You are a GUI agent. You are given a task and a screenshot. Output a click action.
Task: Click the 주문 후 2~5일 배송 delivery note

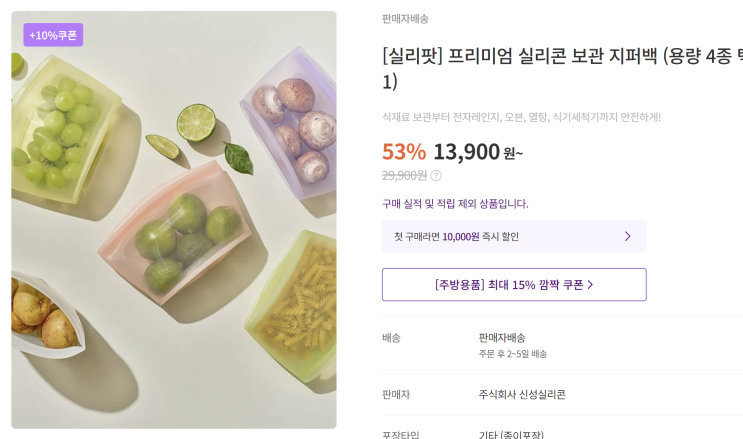513,354
